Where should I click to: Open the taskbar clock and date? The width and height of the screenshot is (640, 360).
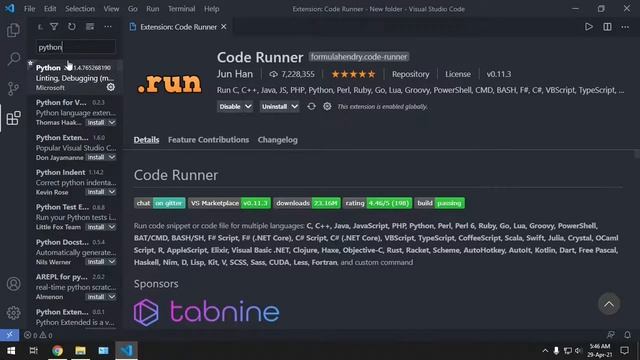pos(600,351)
